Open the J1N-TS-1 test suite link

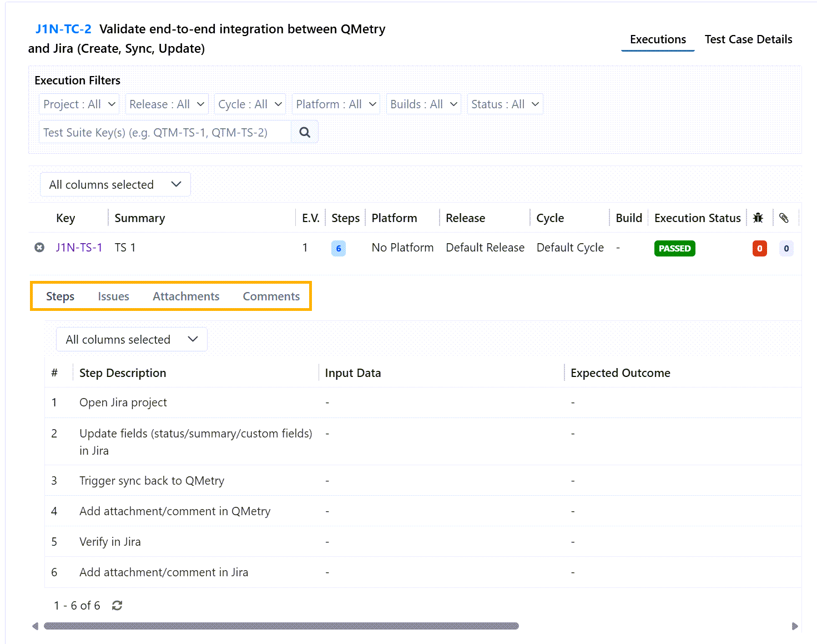tap(79, 248)
